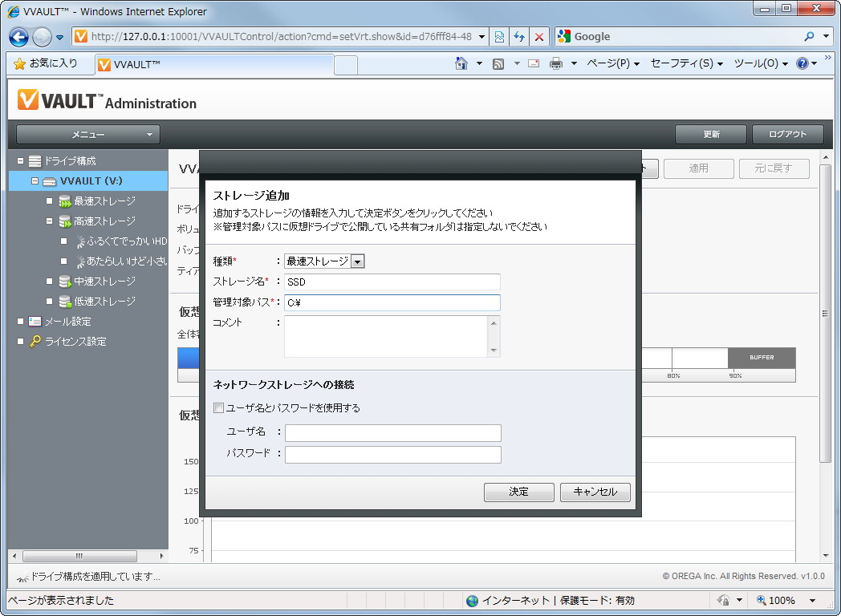Click the 更新 button
Viewport: 841px width, 616px height.
click(711, 135)
